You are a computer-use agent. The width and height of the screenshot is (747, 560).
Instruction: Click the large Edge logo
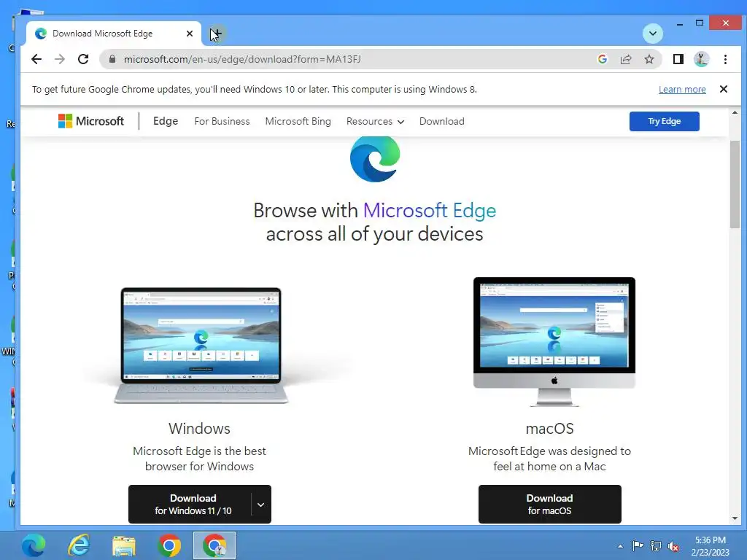[x=374, y=158]
